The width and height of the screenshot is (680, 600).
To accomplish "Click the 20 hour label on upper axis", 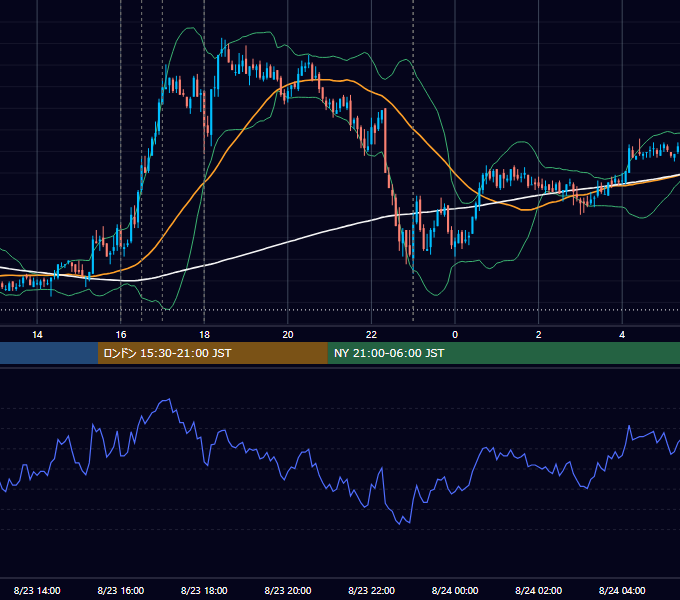I will coord(288,335).
